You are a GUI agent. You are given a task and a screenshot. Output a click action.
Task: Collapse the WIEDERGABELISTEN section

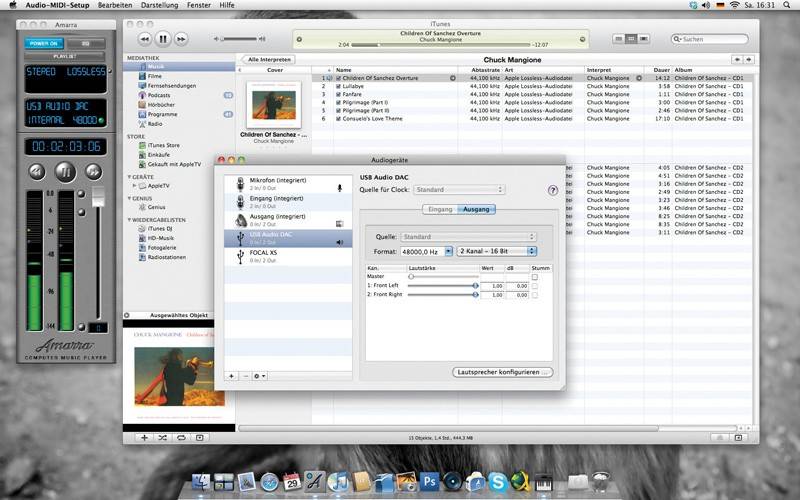tap(130, 220)
